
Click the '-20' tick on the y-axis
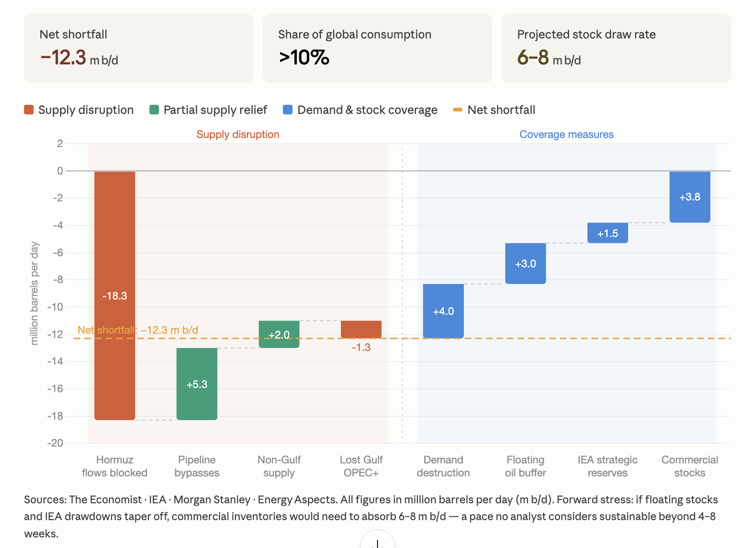tap(55, 443)
